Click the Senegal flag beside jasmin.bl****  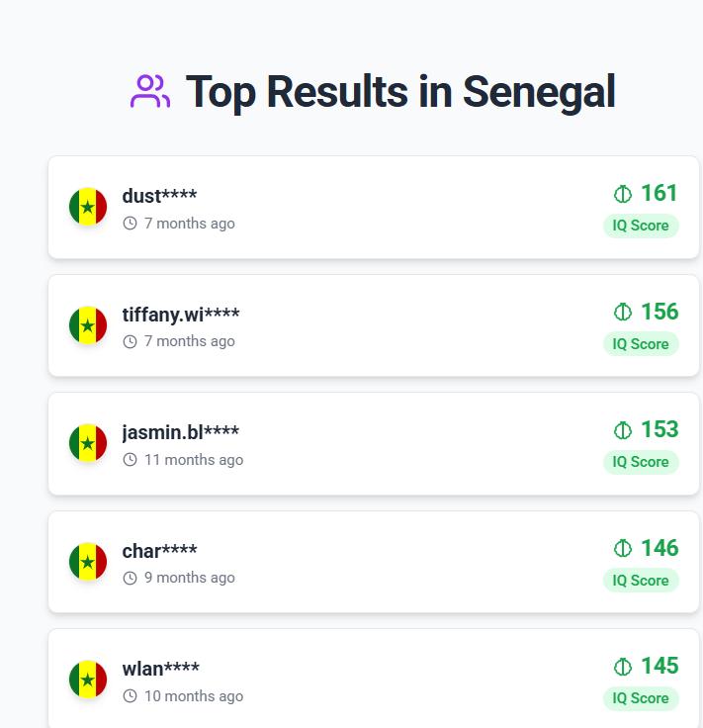tap(88, 443)
